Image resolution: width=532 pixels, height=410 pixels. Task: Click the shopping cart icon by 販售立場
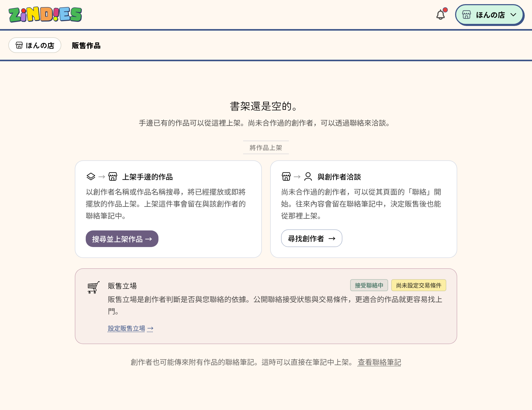pyautogui.click(x=94, y=287)
